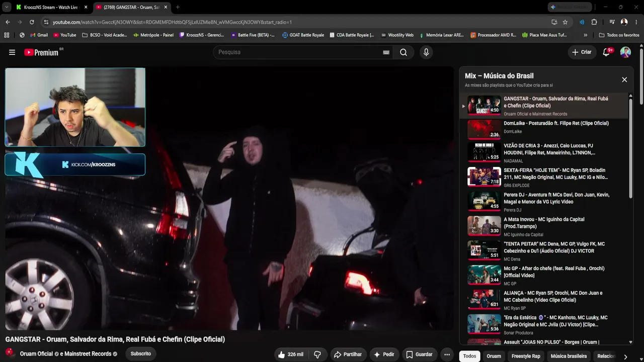Open the Gmail bookmark
This screenshot has width=644, height=362.
[39, 35]
